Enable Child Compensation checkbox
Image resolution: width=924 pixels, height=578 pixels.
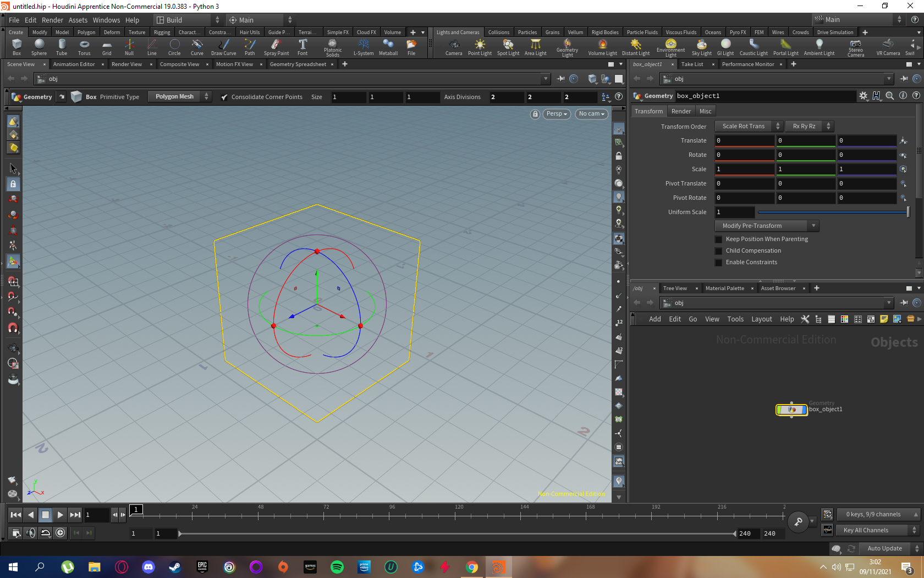[718, 251]
